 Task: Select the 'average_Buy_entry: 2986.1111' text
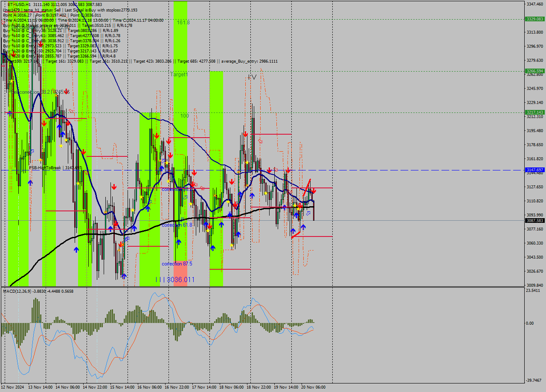[x=250, y=61]
